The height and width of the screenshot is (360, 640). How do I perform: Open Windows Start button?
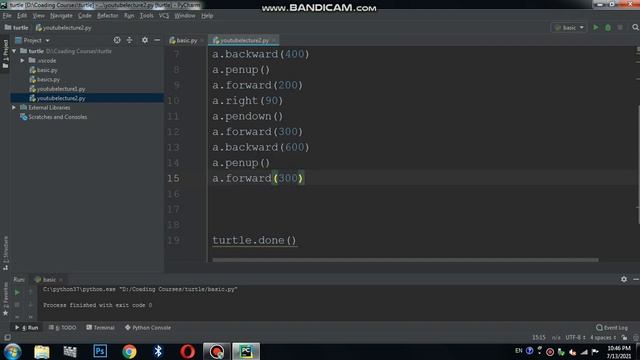13,351
